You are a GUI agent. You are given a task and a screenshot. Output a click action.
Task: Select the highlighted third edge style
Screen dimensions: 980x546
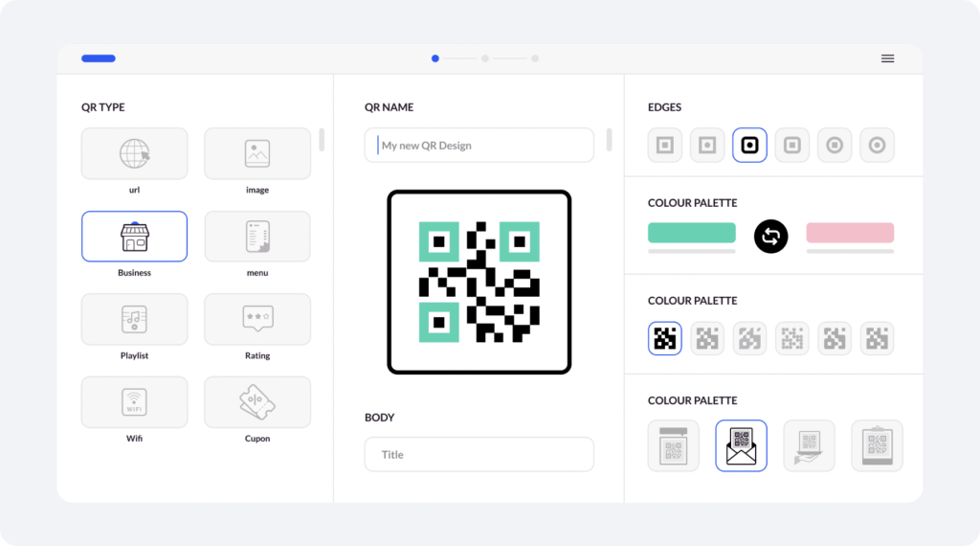click(750, 145)
